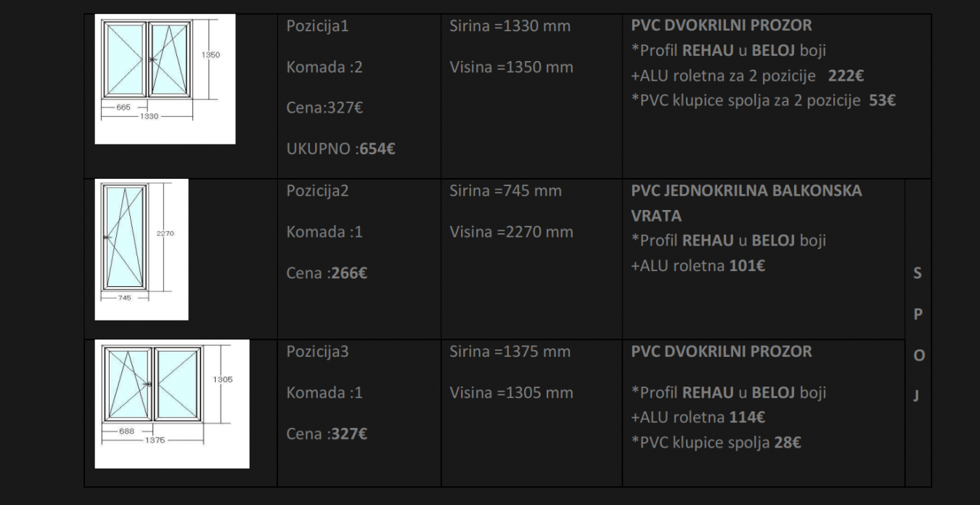The width and height of the screenshot is (980, 505).
Task: Click the PVC klupice spolja 28€ line
Action: point(716,443)
